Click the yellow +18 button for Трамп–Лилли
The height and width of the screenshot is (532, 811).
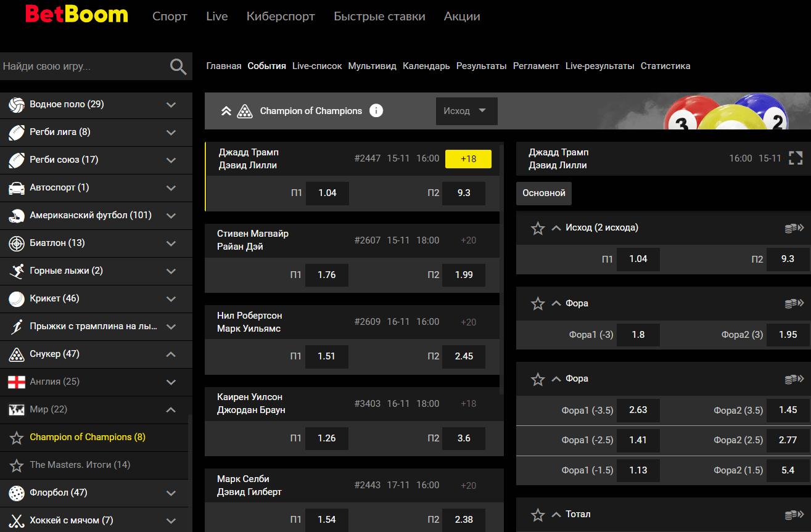[x=468, y=159]
